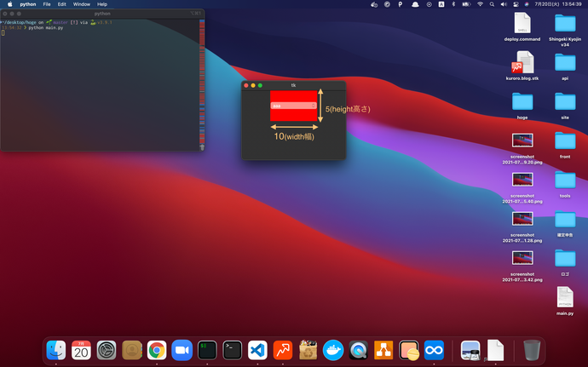Open the Trash in the dock
This screenshot has width=588, height=367.
532,349
